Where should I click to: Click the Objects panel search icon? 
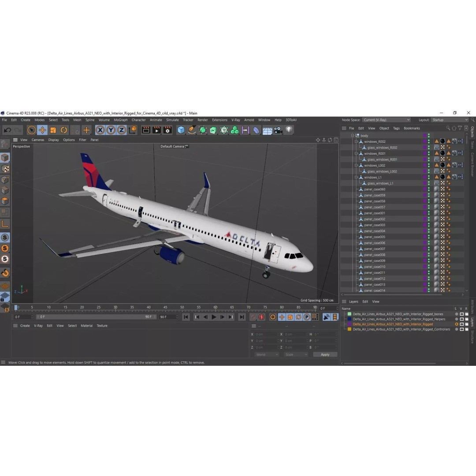coord(448,128)
